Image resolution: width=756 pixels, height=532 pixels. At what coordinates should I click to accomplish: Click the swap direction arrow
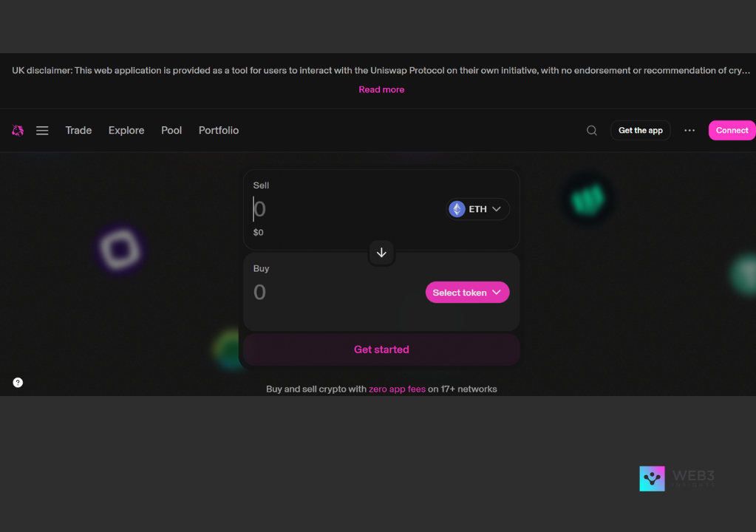click(x=381, y=253)
